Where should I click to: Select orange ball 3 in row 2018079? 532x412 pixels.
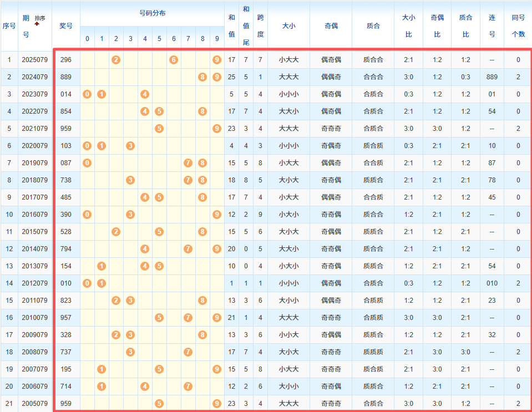click(x=130, y=180)
